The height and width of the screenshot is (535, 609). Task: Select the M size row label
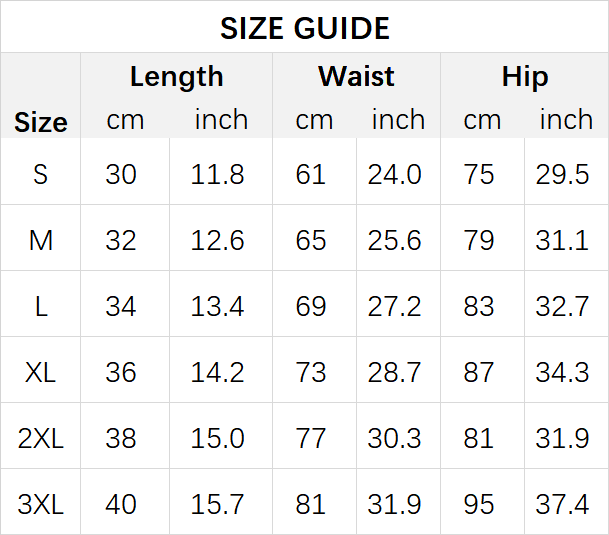pyautogui.click(x=40, y=240)
